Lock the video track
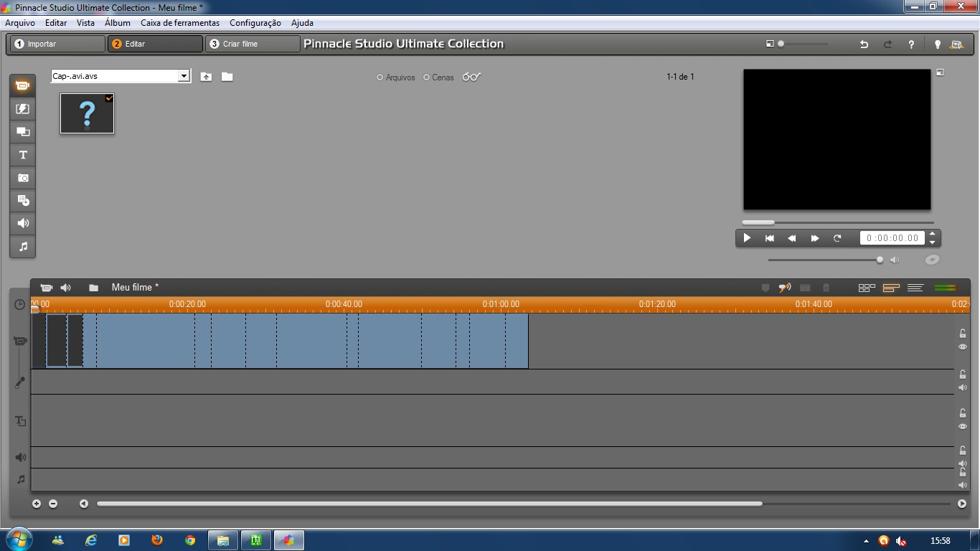The image size is (980, 551). coord(963,333)
